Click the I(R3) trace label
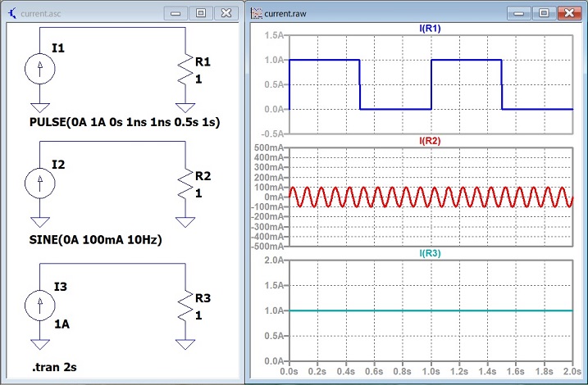 click(430, 253)
